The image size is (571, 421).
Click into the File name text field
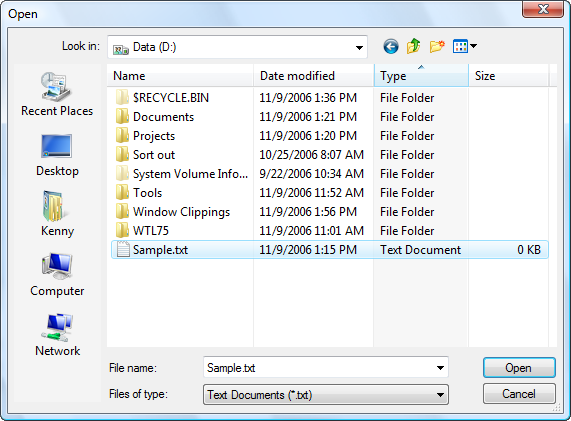click(x=319, y=368)
